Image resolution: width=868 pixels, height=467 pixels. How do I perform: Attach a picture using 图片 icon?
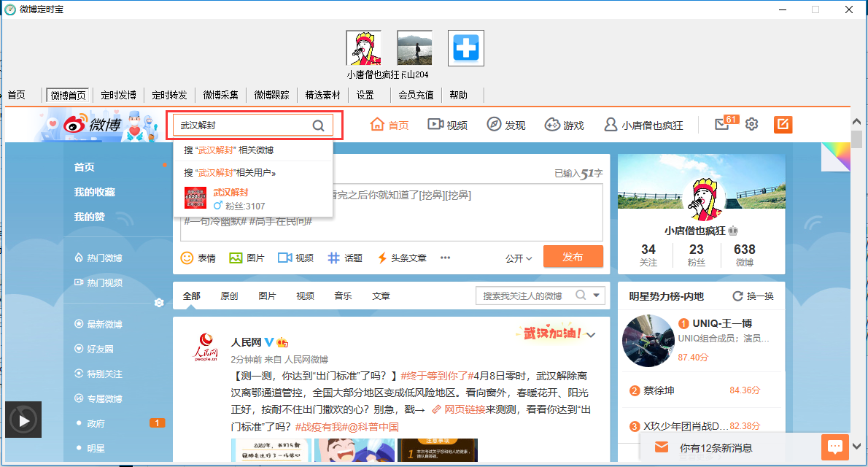click(x=236, y=258)
